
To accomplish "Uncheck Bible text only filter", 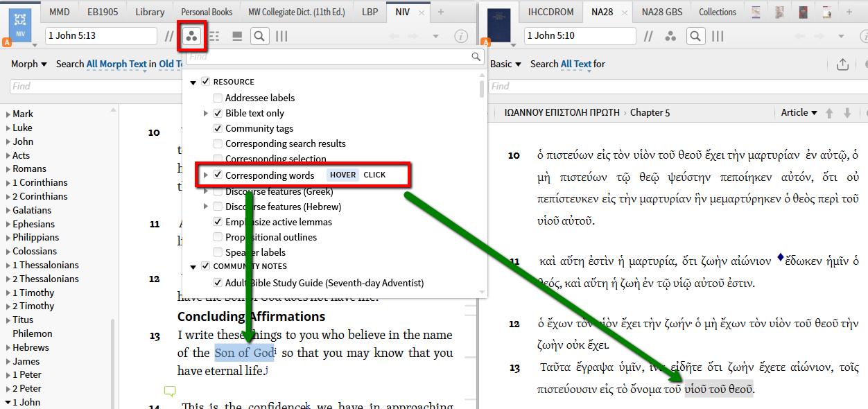I will (x=218, y=113).
